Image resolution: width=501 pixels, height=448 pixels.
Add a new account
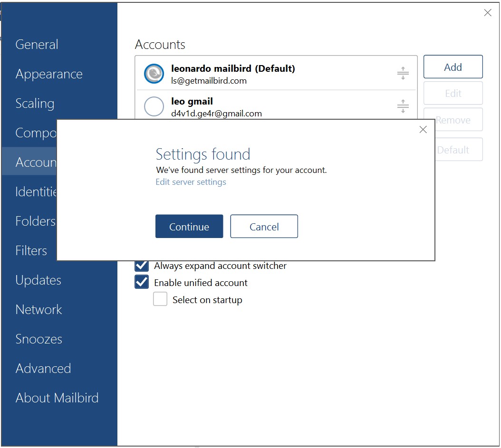tap(453, 67)
